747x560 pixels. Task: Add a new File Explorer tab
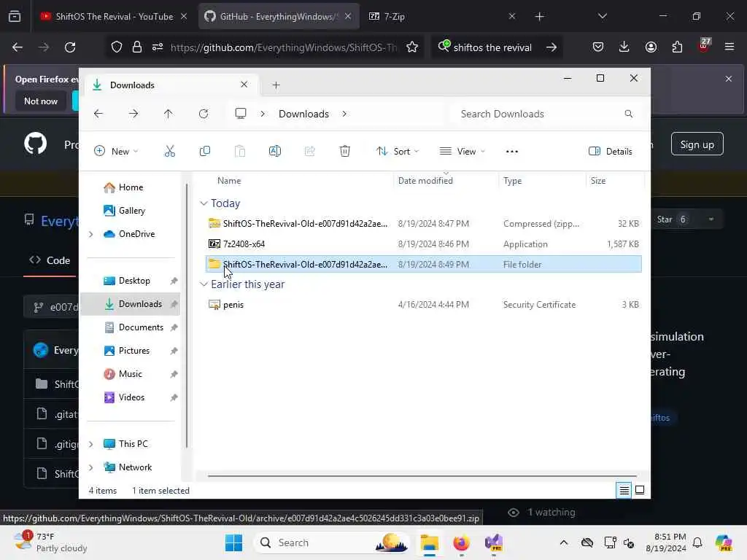point(276,85)
